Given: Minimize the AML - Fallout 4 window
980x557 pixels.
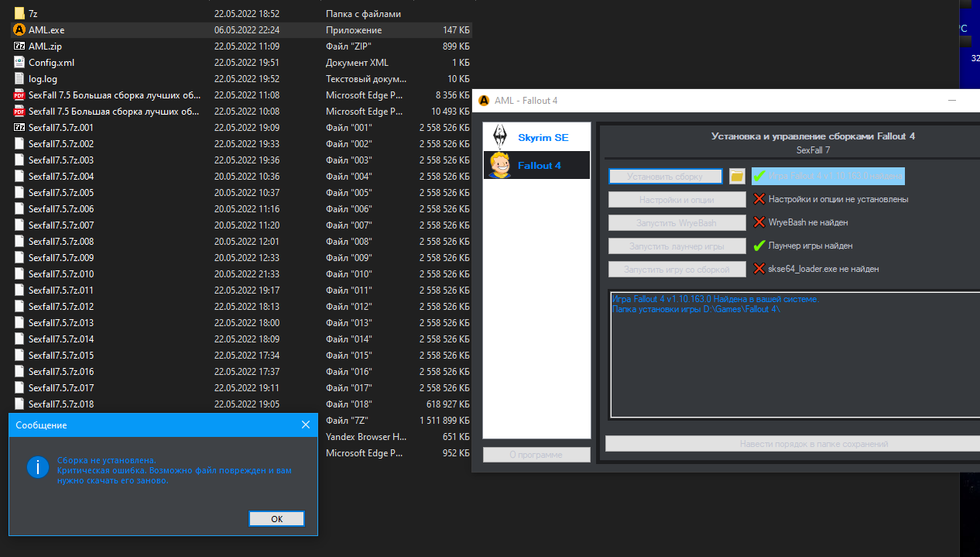Looking at the screenshot, I should (x=951, y=101).
